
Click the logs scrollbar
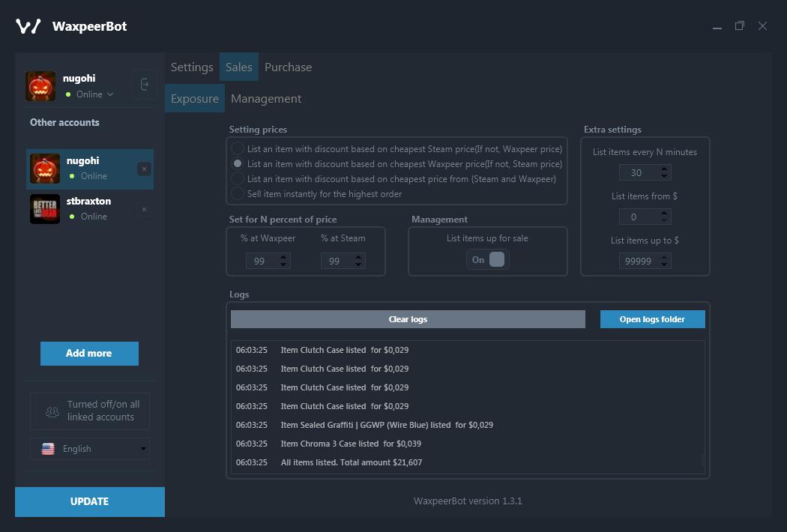click(703, 459)
